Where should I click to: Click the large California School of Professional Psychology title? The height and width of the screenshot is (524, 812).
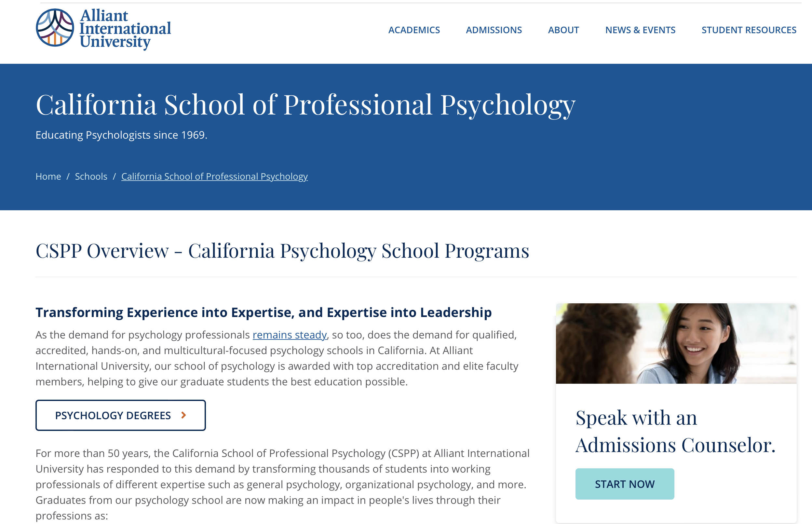point(305,105)
